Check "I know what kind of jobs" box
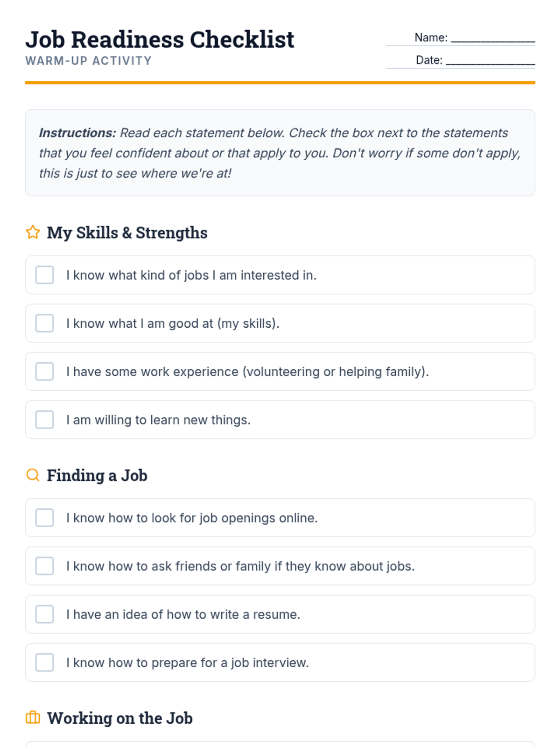This screenshot has width=560, height=747. click(45, 275)
